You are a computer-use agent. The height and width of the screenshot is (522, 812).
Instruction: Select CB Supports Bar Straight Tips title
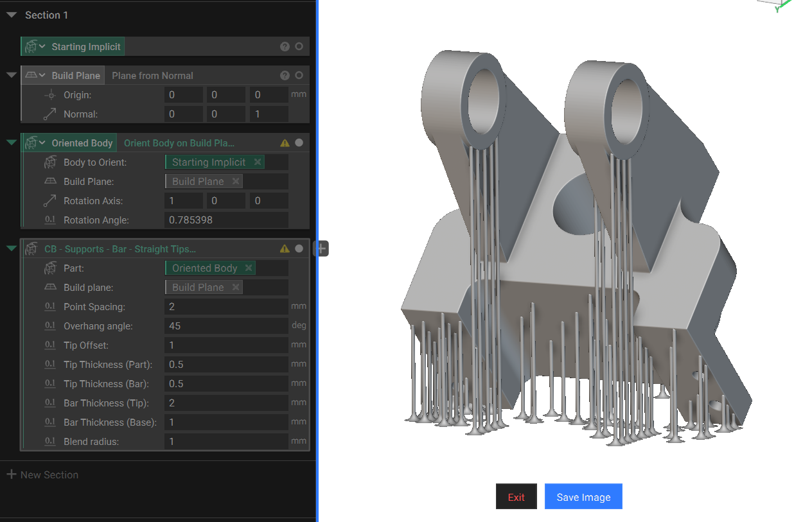120,248
